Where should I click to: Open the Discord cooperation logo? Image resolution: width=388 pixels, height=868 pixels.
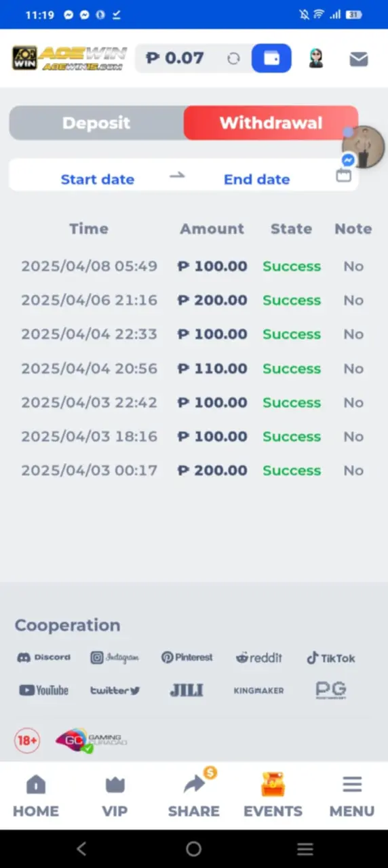pyautogui.click(x=43, y=657)
